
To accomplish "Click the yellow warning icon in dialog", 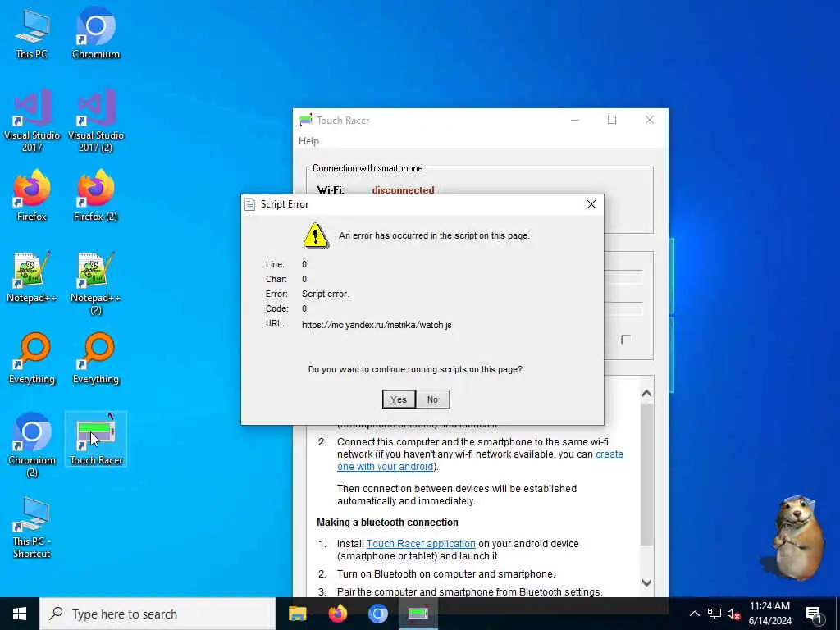I will (316, 235).
